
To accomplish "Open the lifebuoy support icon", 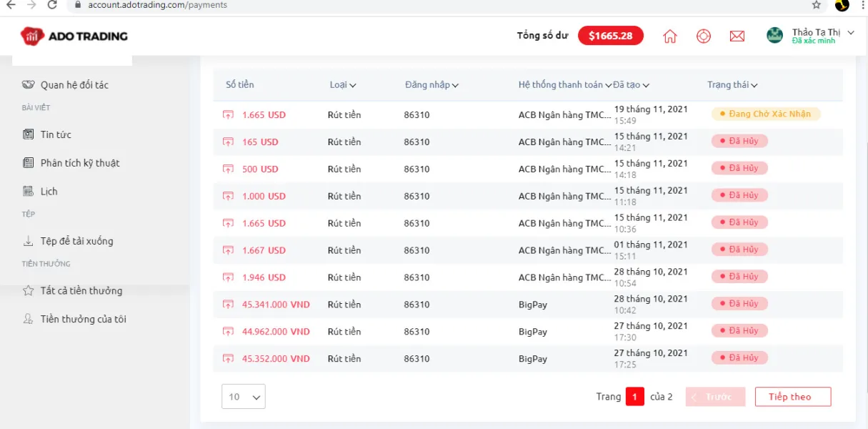I will [704, 36].
